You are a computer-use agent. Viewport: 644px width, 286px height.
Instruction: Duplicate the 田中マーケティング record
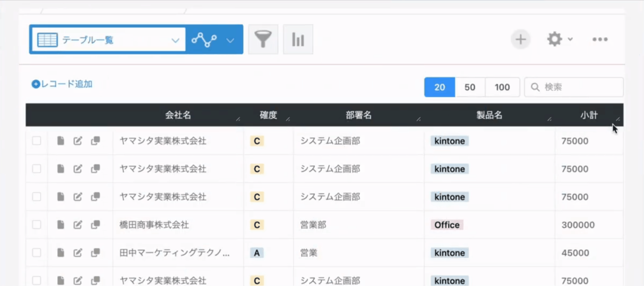[x=95, y=252]
